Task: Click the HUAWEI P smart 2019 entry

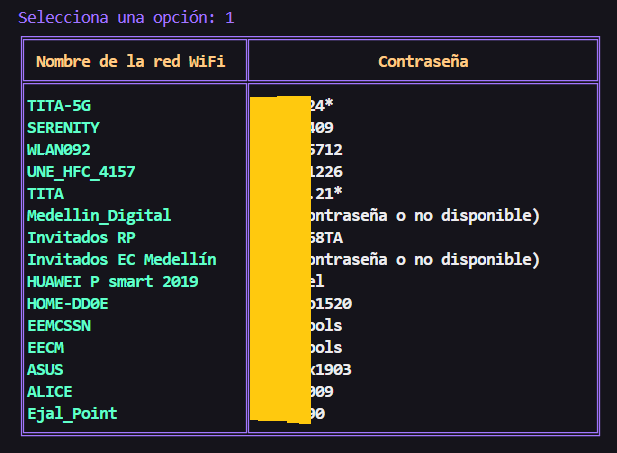Action: 113,282
